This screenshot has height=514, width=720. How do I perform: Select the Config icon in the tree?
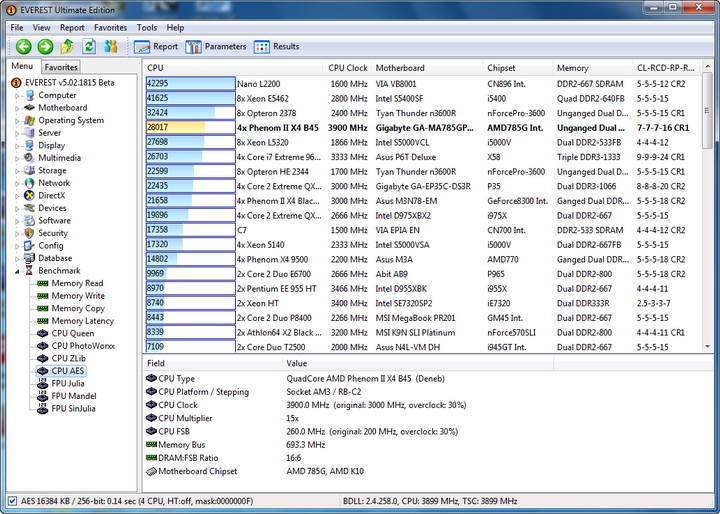click(x=29, y=246)
